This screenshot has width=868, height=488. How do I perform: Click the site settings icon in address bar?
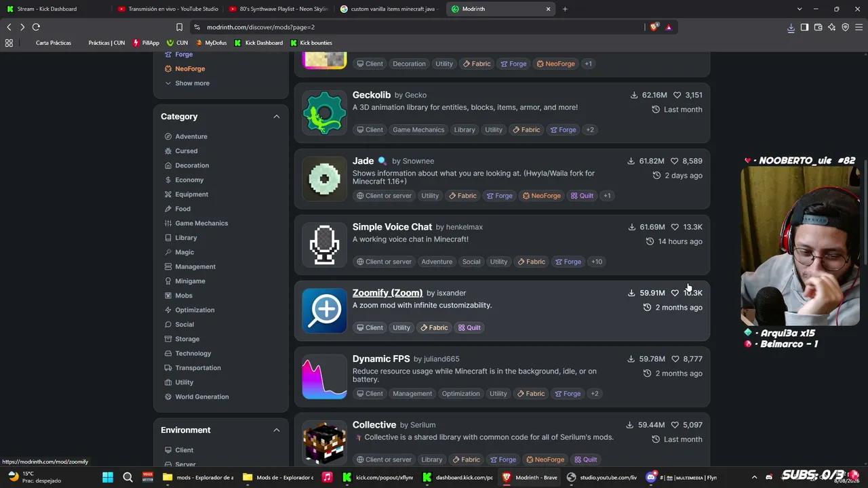197,27
